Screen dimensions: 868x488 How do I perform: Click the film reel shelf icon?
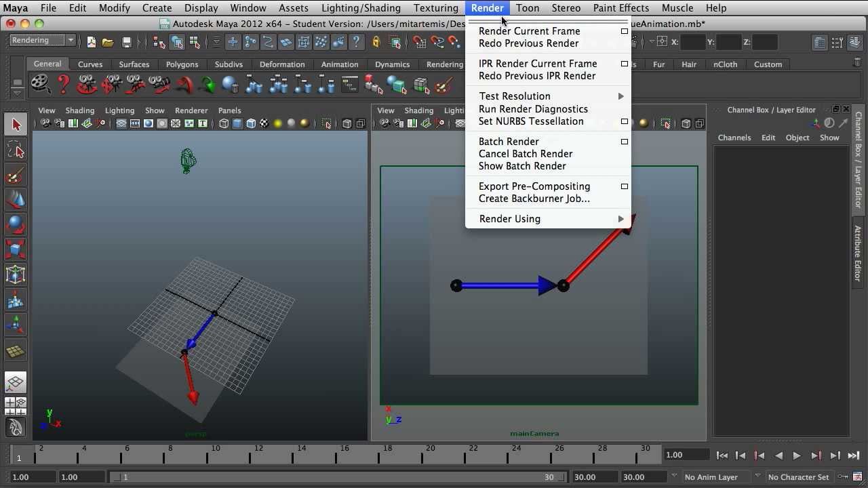(41, 85)
